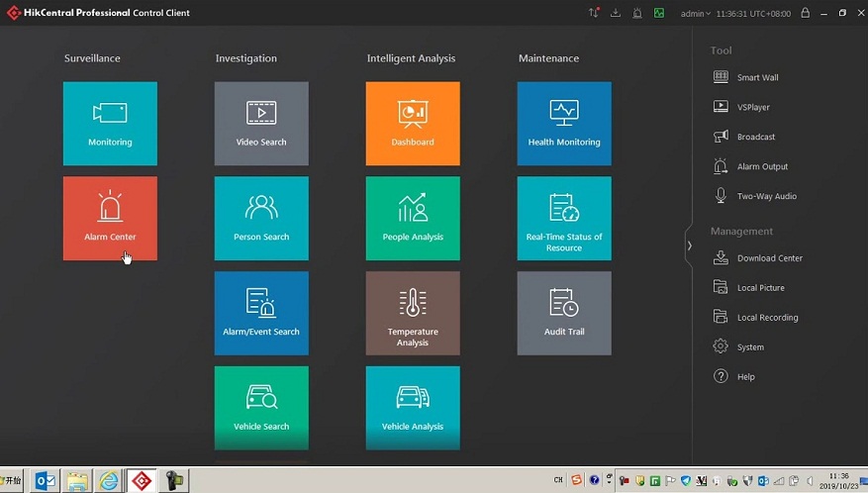Lock the client with padlock icon
868x493 pixels.
tap(805, 13)
